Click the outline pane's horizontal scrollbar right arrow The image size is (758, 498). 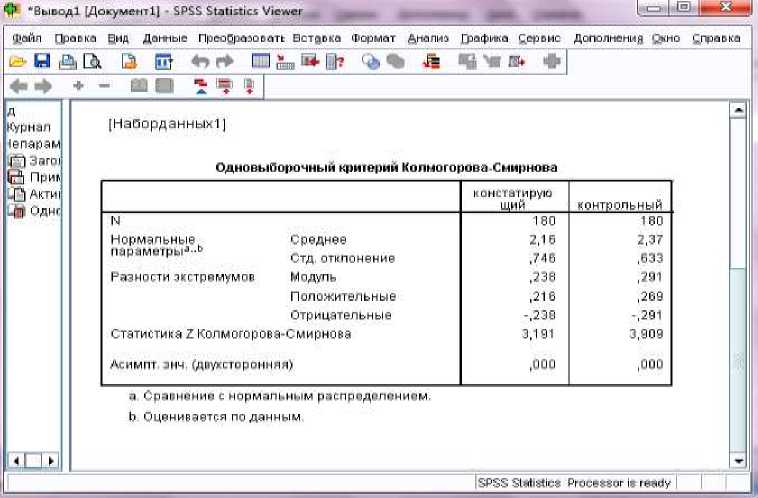(48, 461)
